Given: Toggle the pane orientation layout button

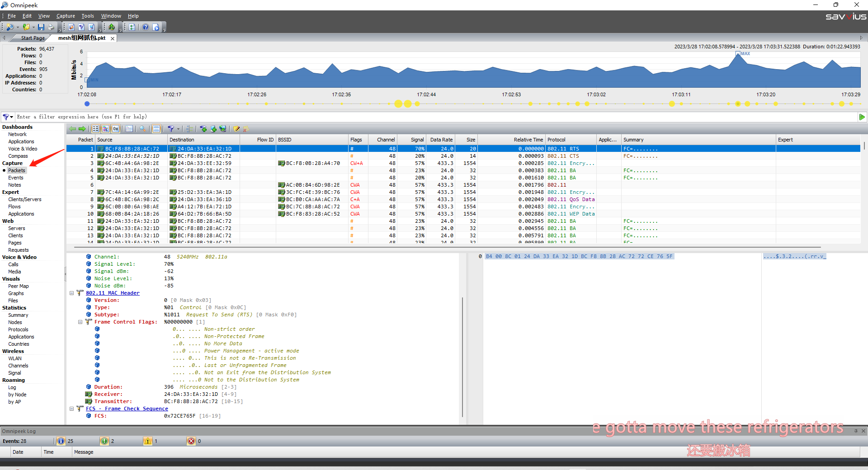Looking at the screenshot, I should point(156,129).
